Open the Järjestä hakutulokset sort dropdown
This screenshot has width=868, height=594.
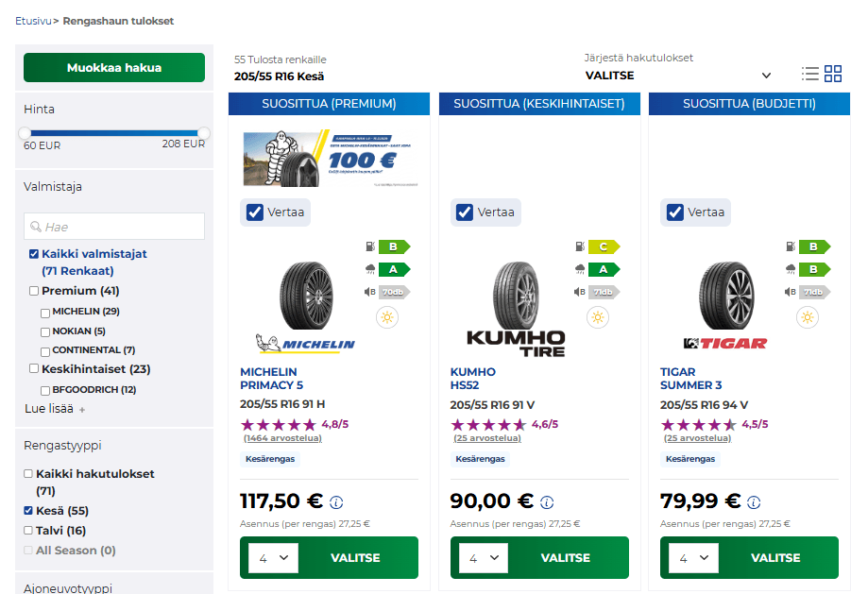(x=678, y=76)
